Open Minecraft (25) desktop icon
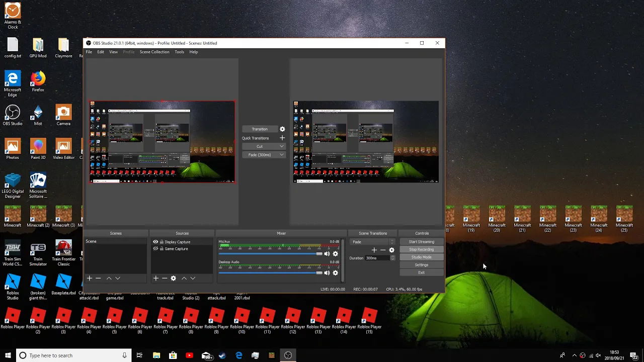 (624, 219)
